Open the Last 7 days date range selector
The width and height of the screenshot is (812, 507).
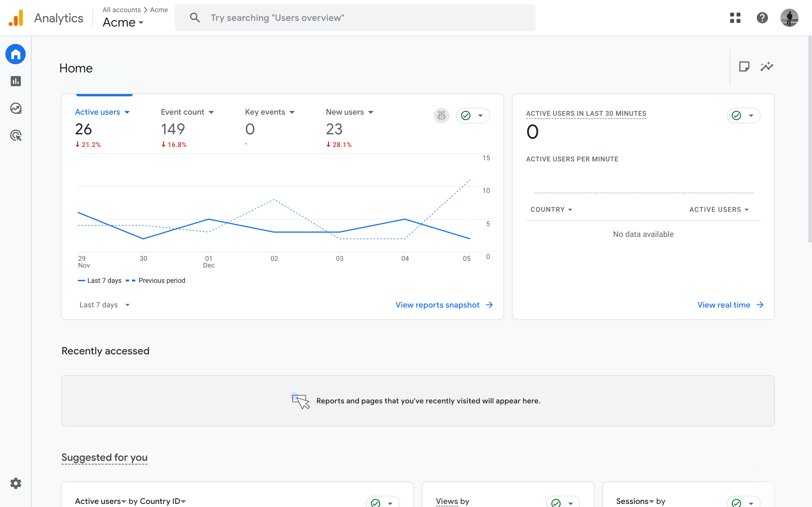(x=104, y=304)
